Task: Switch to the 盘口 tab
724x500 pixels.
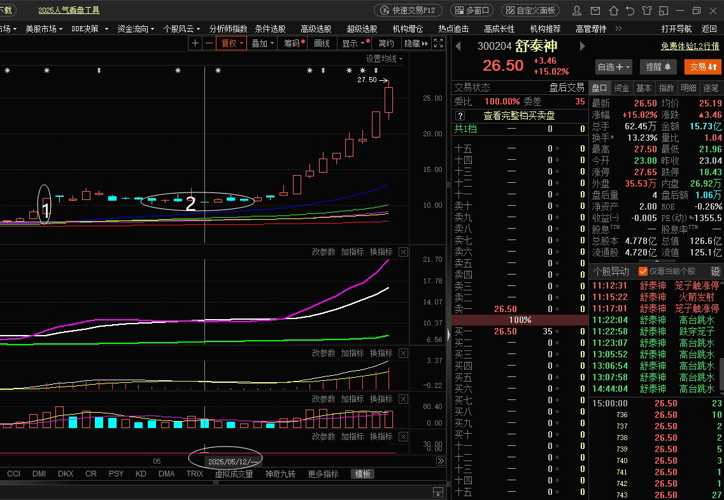Action: tap(600, 88)
